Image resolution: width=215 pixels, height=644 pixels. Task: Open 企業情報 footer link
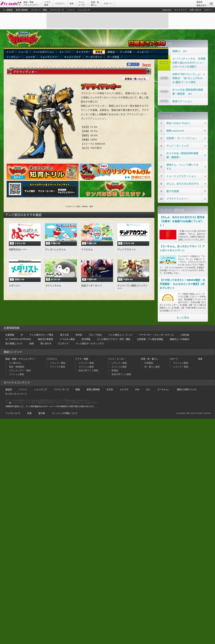tap(10, 335)
